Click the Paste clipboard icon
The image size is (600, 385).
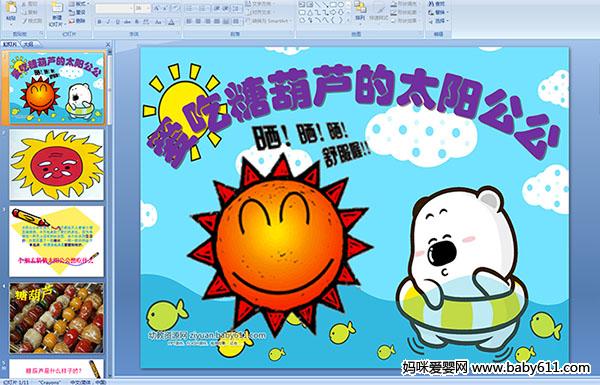click(12, 7)
